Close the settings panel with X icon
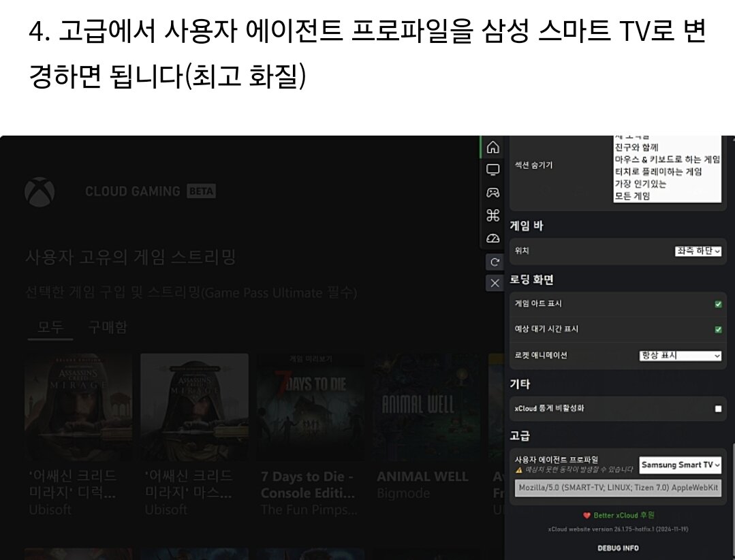Viewport: 735px width, 560px height. [x=495, y=283]
